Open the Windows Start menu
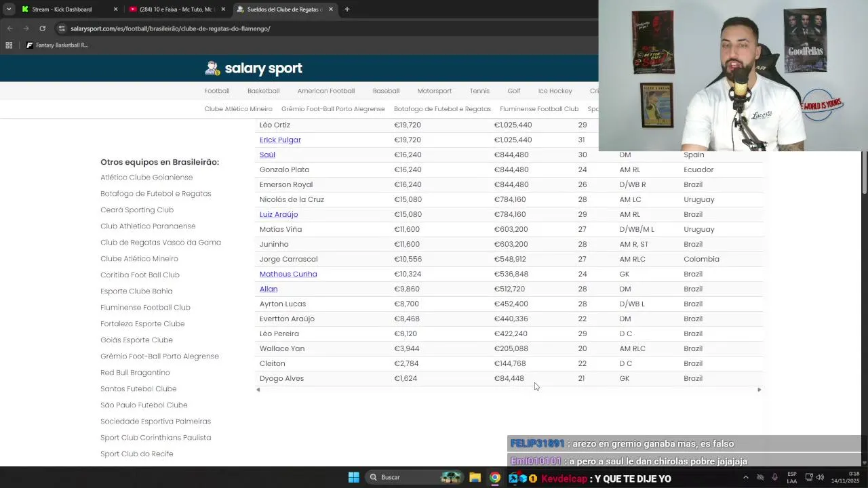 [x=353, y=477]
